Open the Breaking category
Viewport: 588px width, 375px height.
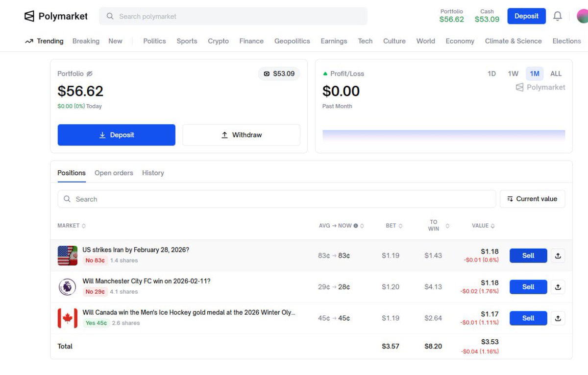pos(86,41)
